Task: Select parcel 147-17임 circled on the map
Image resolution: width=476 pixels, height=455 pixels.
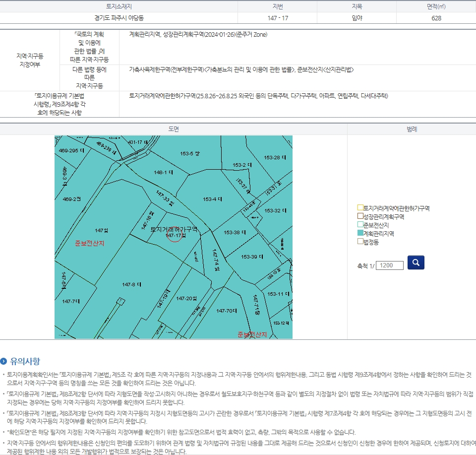Action: [175, 235]
